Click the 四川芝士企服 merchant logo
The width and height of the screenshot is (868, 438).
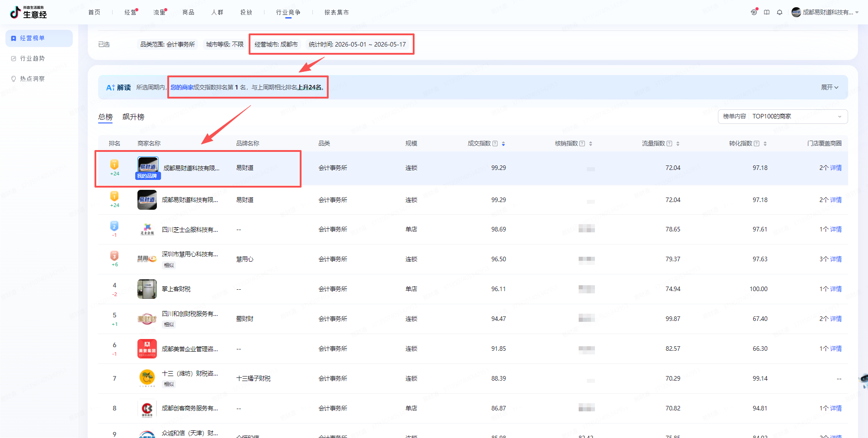147,230
